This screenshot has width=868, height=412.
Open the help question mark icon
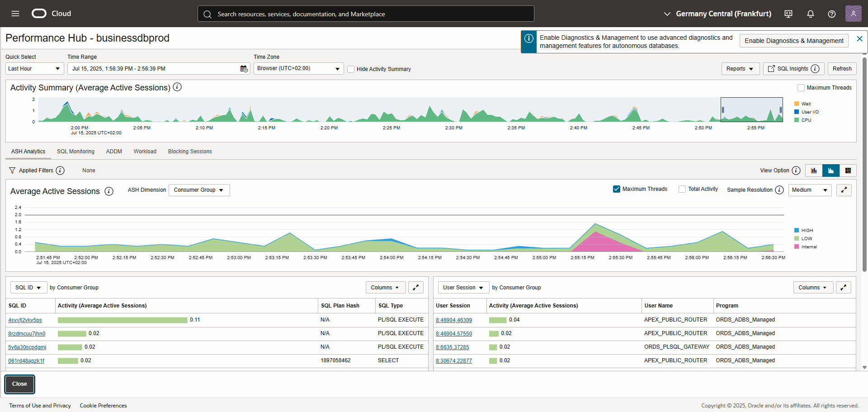coord(831,14)
